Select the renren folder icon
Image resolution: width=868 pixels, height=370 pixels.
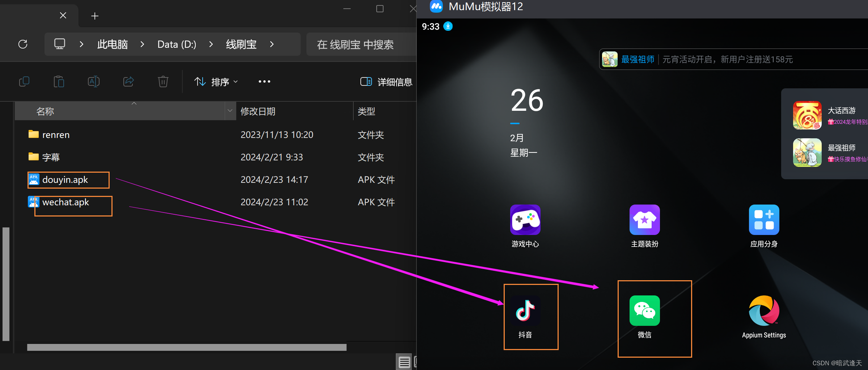pos(34,134)
